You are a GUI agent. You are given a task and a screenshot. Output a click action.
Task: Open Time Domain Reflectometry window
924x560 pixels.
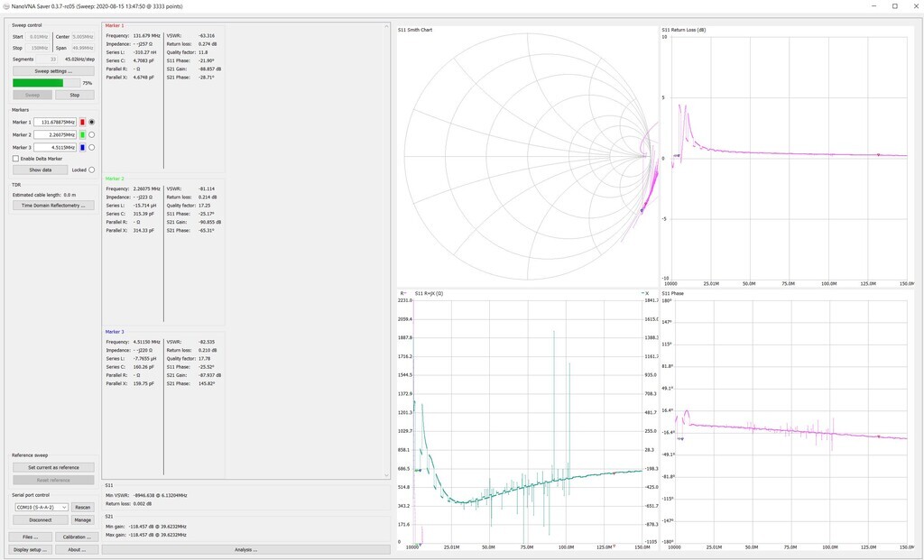(x=52, y=206)
